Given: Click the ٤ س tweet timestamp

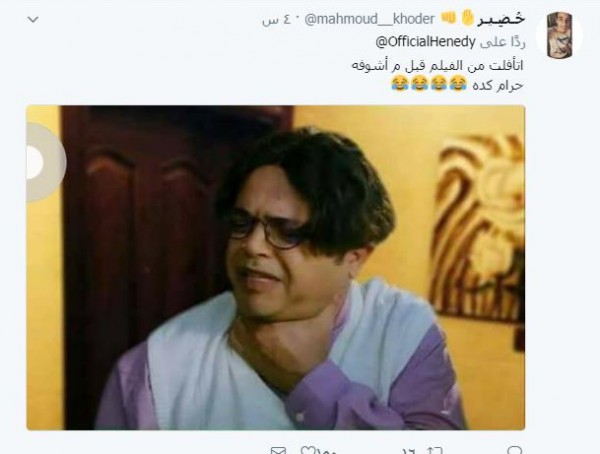Looking at the screenshot, I should (276, 20).
